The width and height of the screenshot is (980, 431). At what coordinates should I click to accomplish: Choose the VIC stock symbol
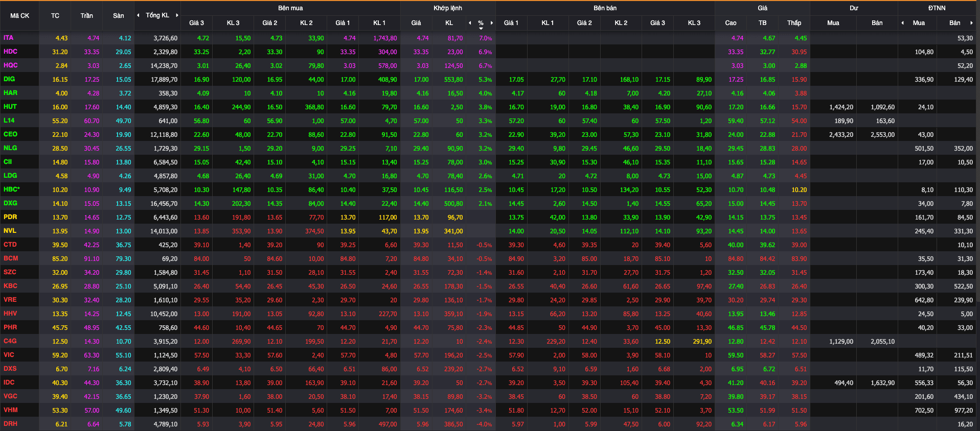[9, 355]
